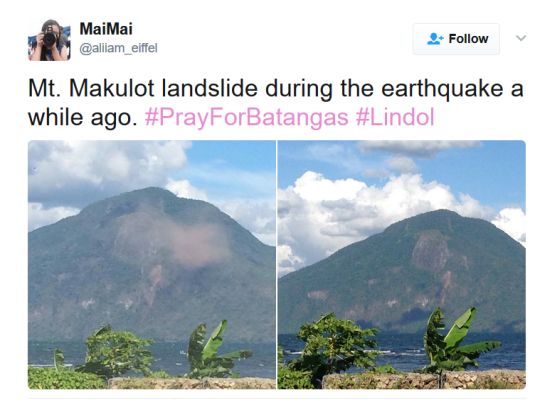Expand the tweet options chevron
Image resolution: width=555 pixels, height=400 pixels.
[521, 38]
